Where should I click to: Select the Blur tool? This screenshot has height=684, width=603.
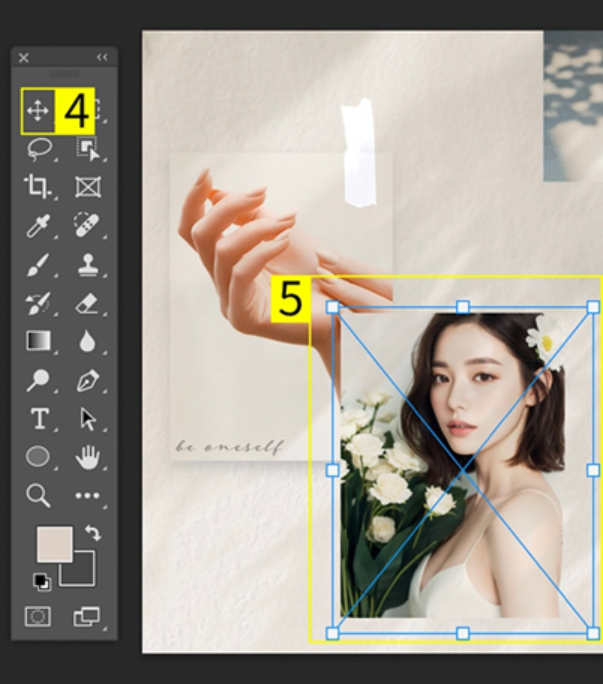[x=87, y=341]
